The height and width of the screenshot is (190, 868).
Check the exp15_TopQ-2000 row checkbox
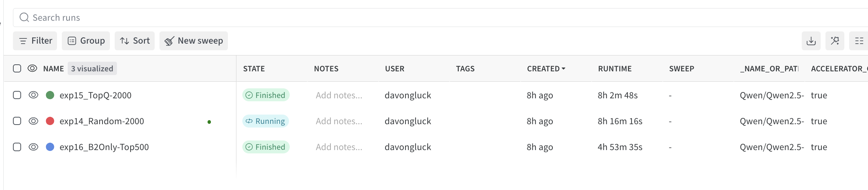click(17, 95)
